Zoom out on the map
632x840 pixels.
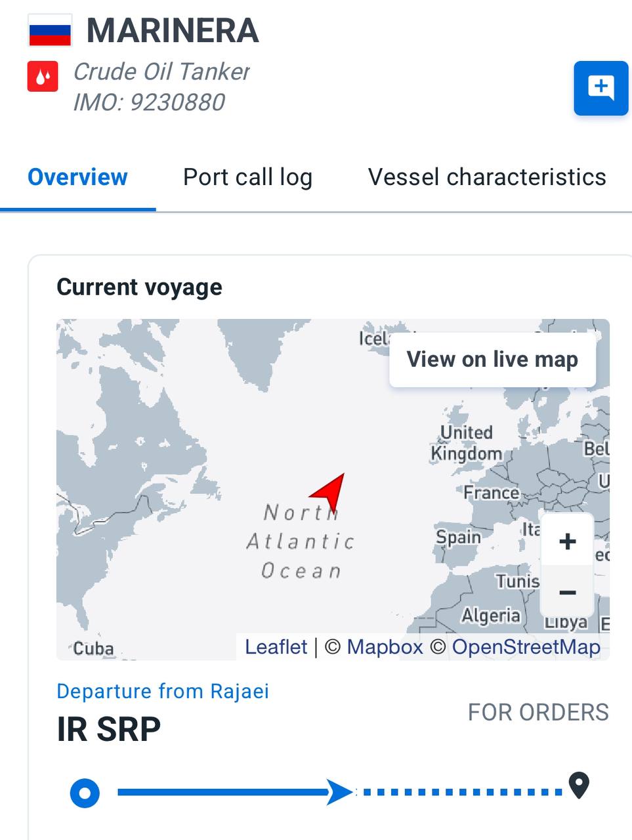click(567, 593)
